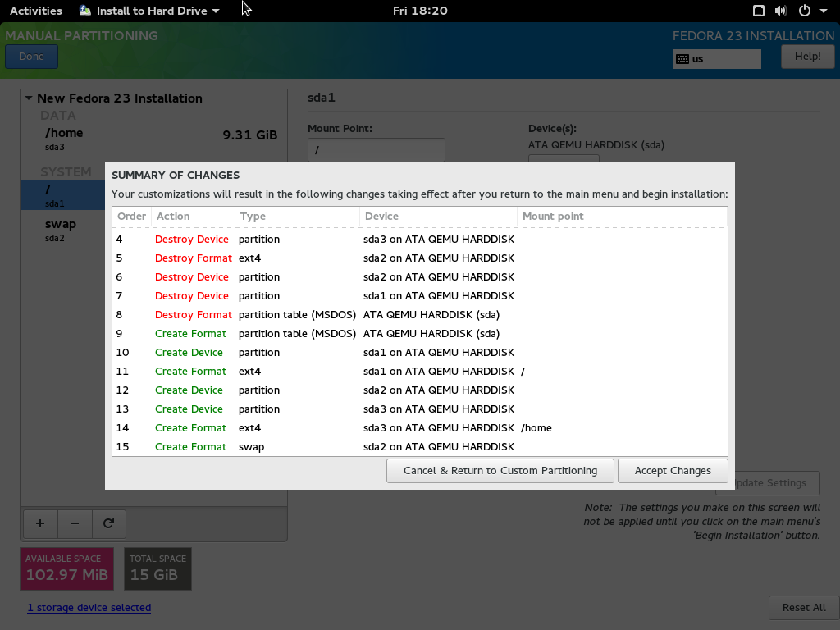Click the Done button
The image size is (840, 630).
click(32, 57)
